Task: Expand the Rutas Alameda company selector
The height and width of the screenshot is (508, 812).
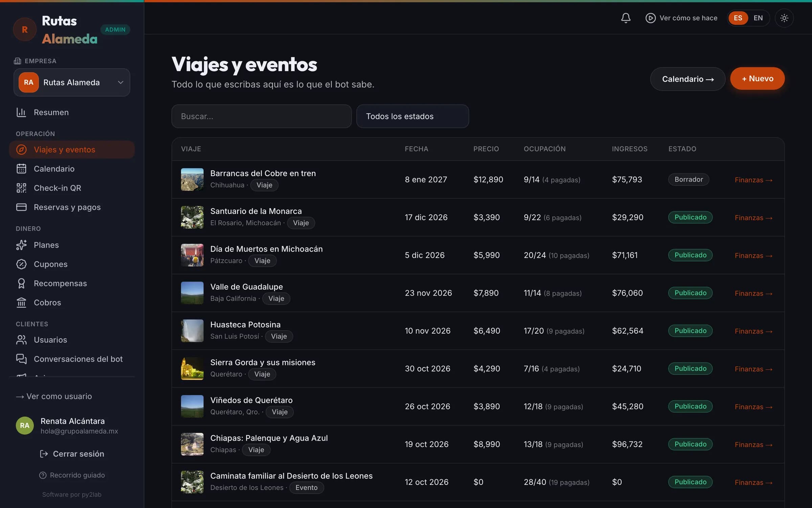Action: point(72,82)
